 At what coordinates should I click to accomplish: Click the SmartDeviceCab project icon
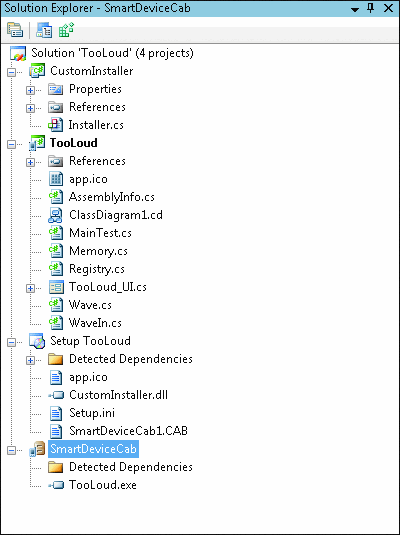coord(37,449)
